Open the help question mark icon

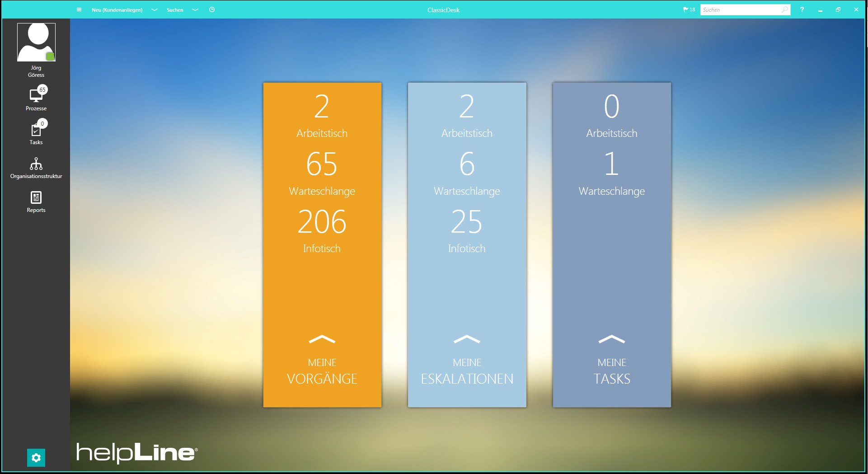802,9
